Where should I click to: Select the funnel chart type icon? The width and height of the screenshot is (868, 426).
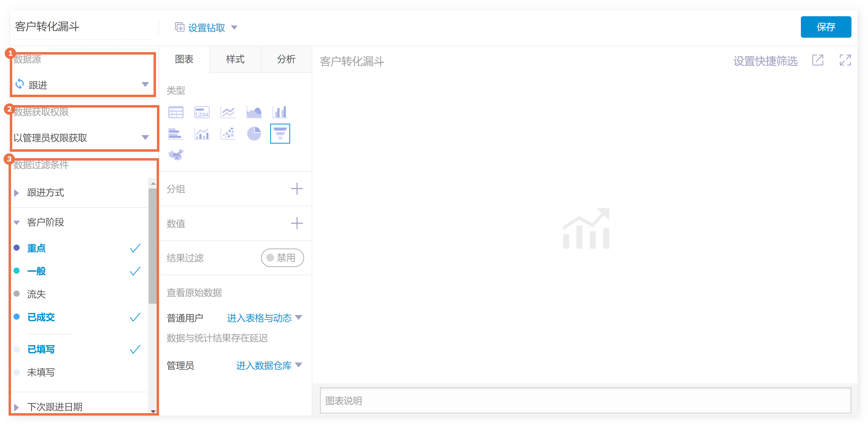click(280, 133)
